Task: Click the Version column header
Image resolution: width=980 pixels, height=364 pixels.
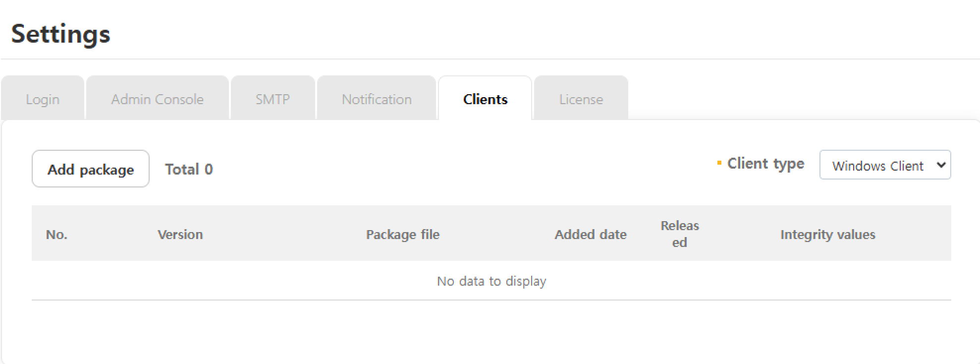Action: pyautogui.click(x=180, y=234)
